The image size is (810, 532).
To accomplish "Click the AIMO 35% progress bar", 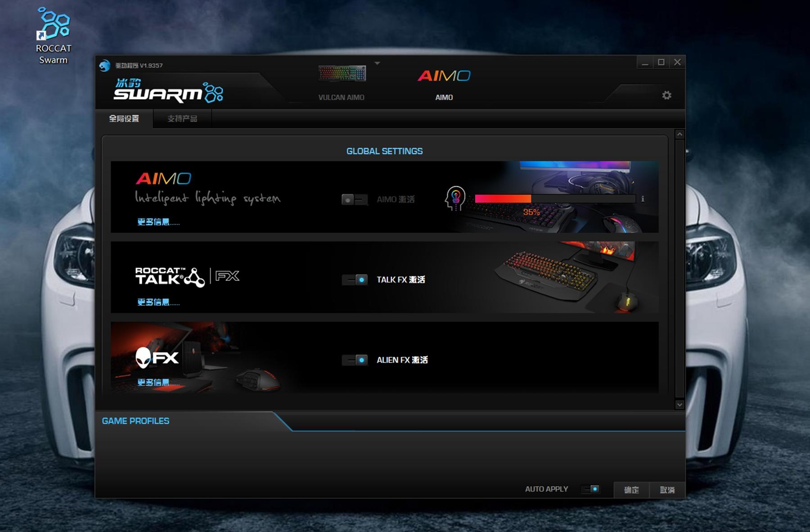I will [x=555, y=199].
